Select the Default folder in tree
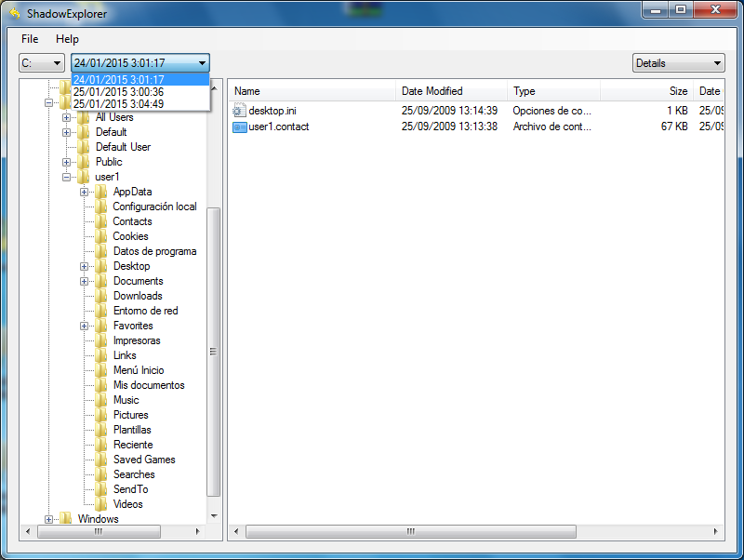The width and height of the screenshot is (744, 560). 111,132
